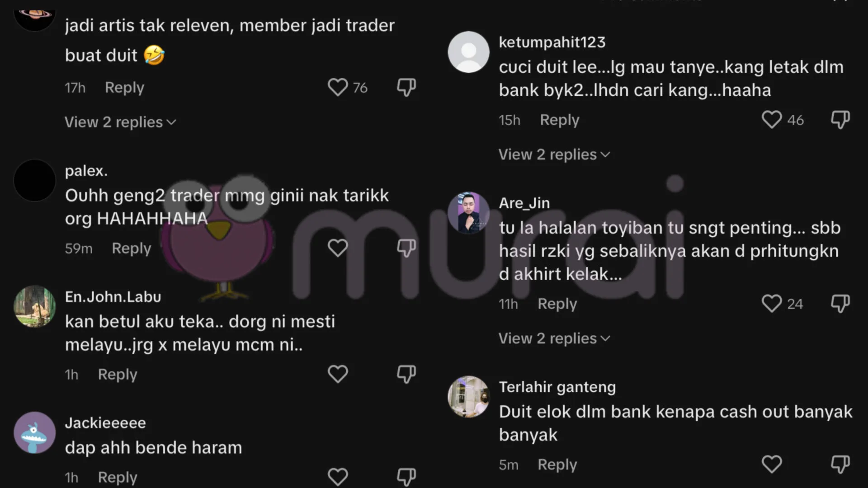
Task: Open En.John.Labu username profile
Action: click(x=113, y=297)
